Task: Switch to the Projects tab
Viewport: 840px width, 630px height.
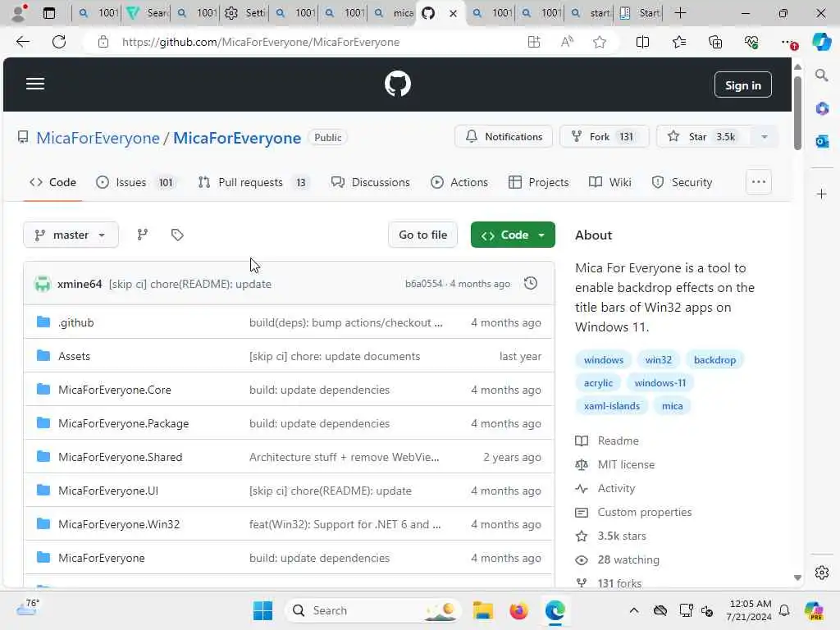Action: click(x=538, y=182)
